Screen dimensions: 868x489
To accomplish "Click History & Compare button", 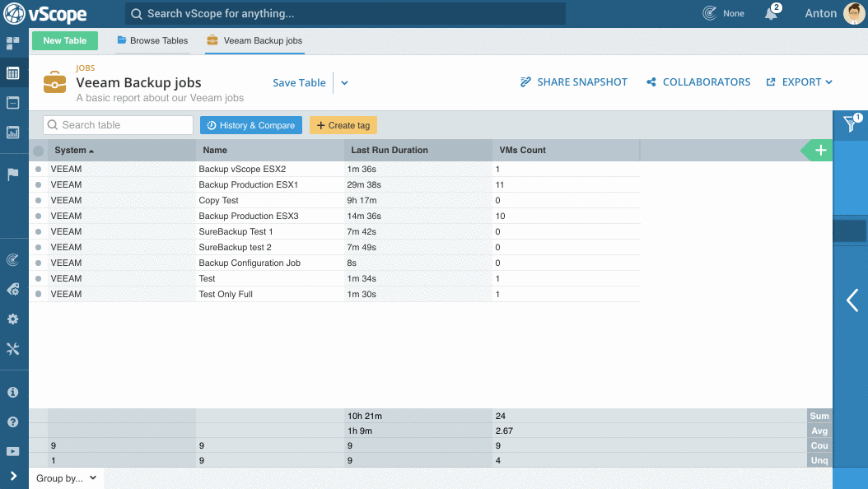I will click(x=251, y=125).
